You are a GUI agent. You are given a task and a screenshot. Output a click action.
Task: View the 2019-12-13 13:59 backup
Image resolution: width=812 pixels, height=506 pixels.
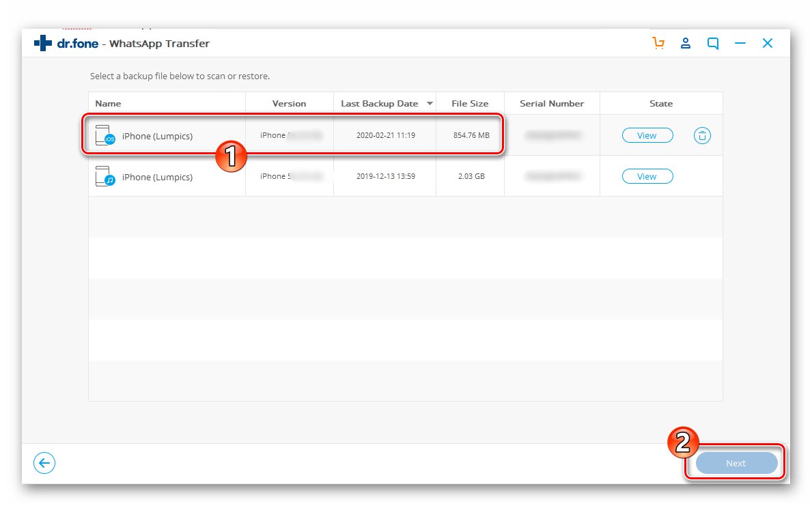647,176
